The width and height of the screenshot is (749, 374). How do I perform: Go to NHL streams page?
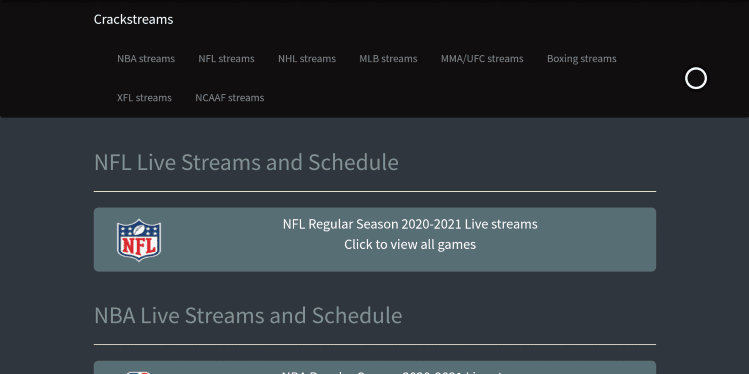(307, 59)
